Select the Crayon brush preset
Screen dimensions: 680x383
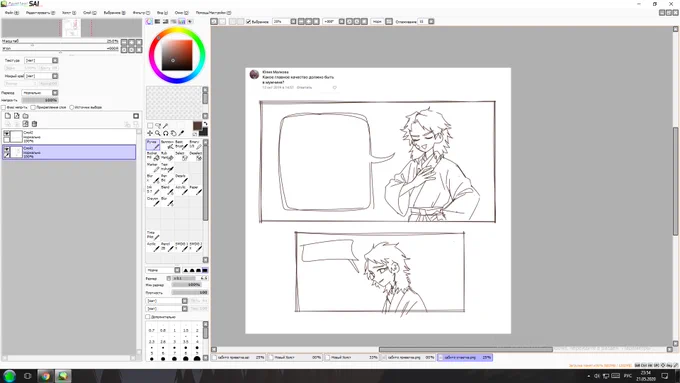pos(153,201)
